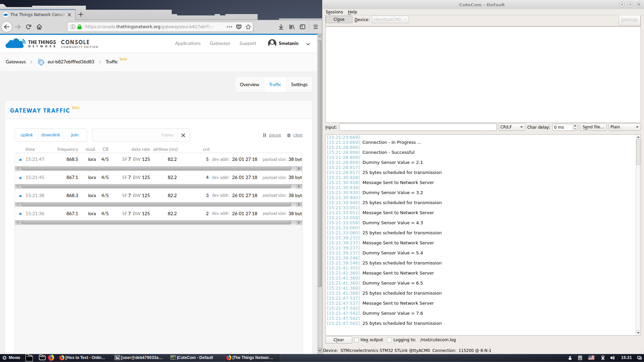
Task: Open CuteCom Settings button
Action: click(x=629, y=20)
